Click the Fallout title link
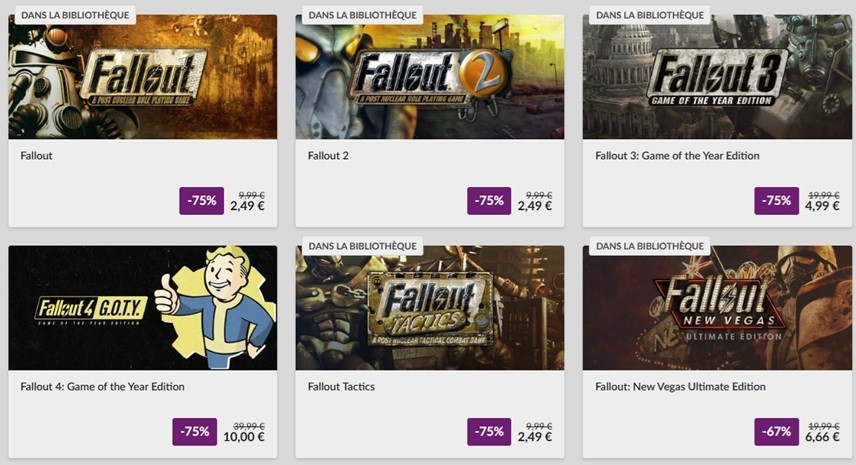Viewport: 856px width, 465px height. 37,156
